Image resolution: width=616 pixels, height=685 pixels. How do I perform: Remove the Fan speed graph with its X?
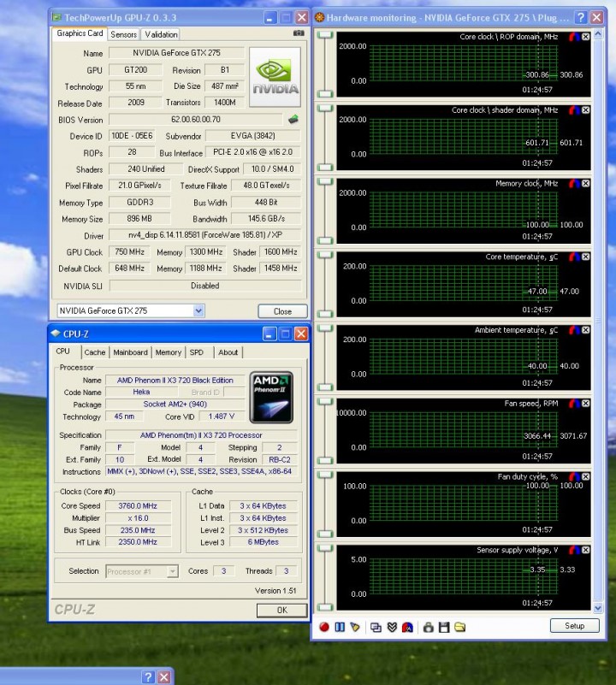click(x=585, y=404)
